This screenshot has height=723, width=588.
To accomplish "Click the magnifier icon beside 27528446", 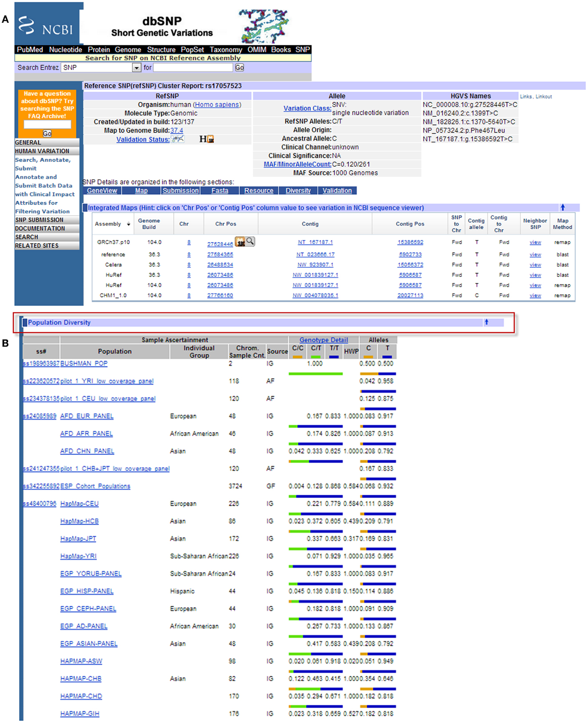I will click(x=251, y=241).
